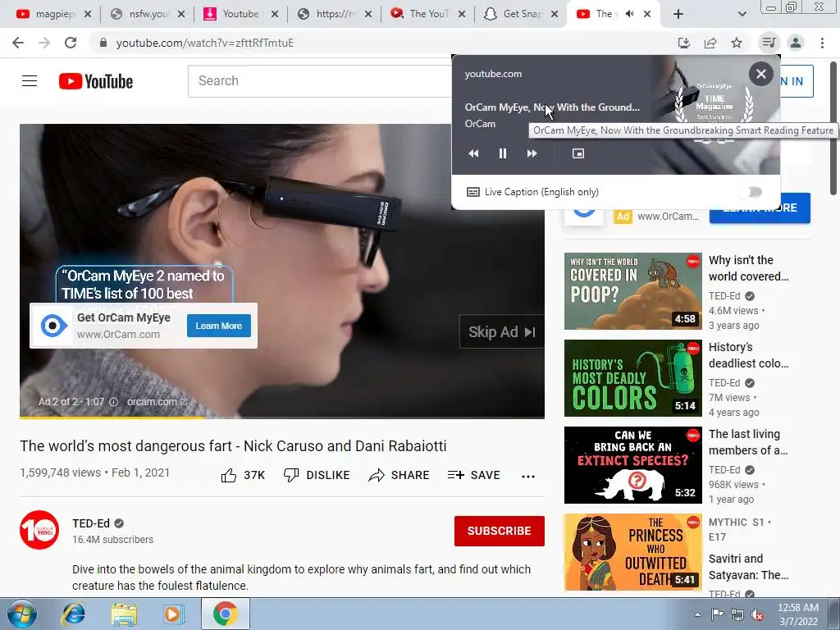
Task: Open the media control toolbar icon
Action: coord(769,43)
